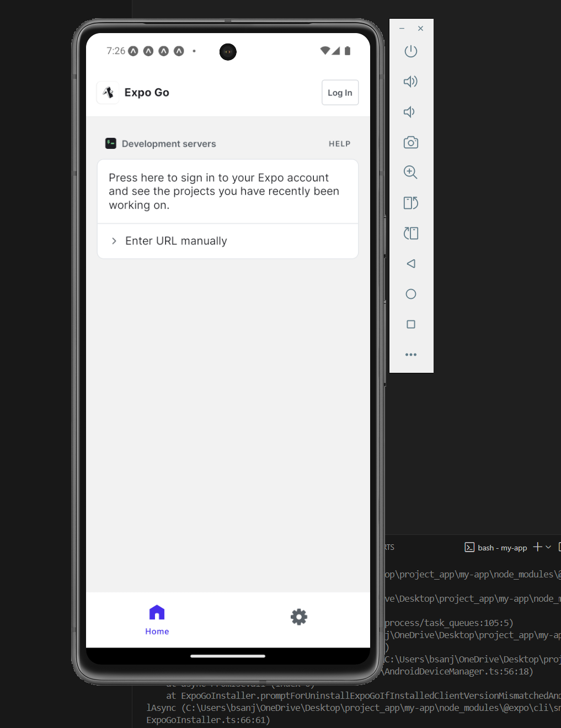
Task: Activate the emulator zoom magnifier
Action: [x=411, y=172]
